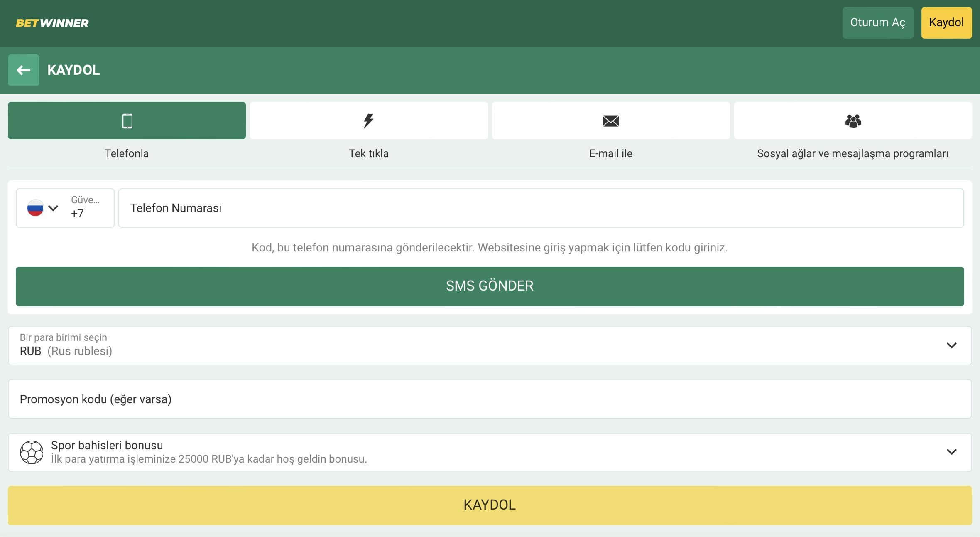
Task: Click the 25000 RUB welcome bonus description
Action: (x=209, y=459)
